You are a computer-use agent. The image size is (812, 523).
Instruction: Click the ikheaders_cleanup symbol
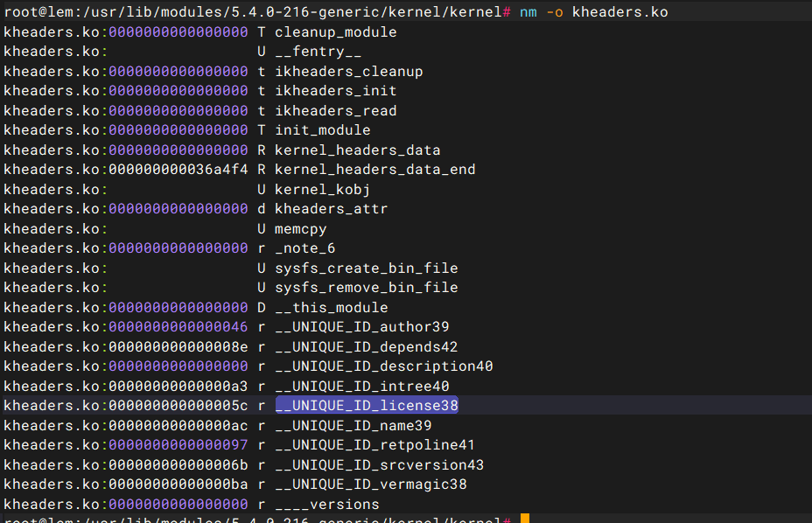click(348, 72)
